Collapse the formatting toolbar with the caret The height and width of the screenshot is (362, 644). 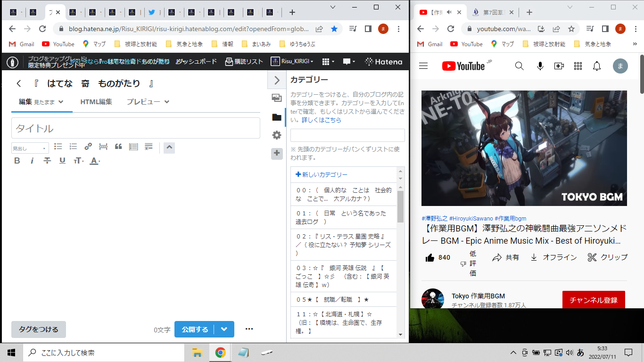point(170,148)
